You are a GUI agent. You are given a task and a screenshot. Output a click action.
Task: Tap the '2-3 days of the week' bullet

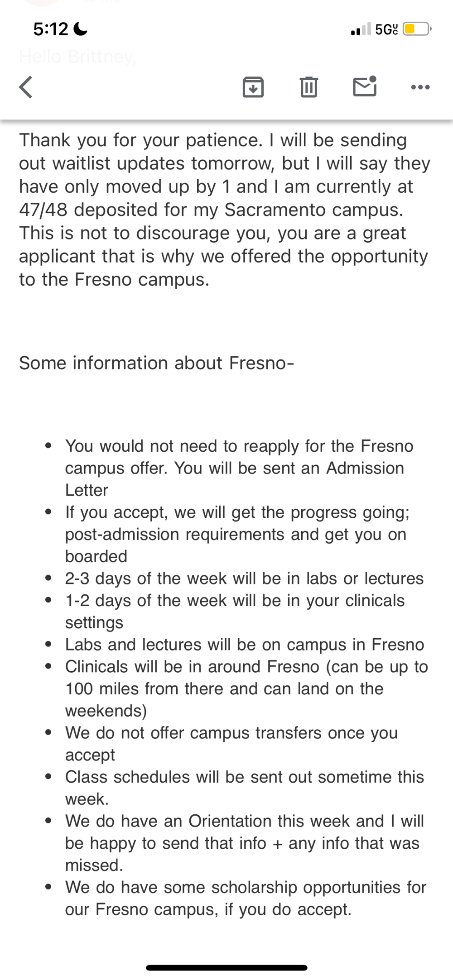click(245, 578)
